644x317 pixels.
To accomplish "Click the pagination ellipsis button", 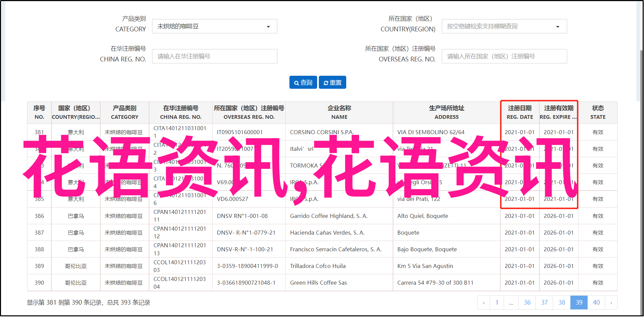I will coord(511,303).
